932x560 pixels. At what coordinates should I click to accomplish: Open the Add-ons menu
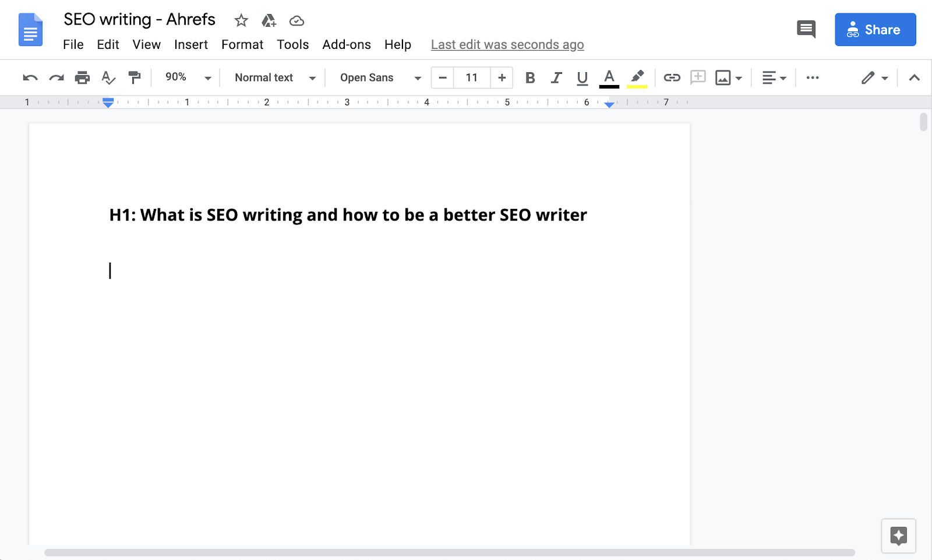coord(347,44)
